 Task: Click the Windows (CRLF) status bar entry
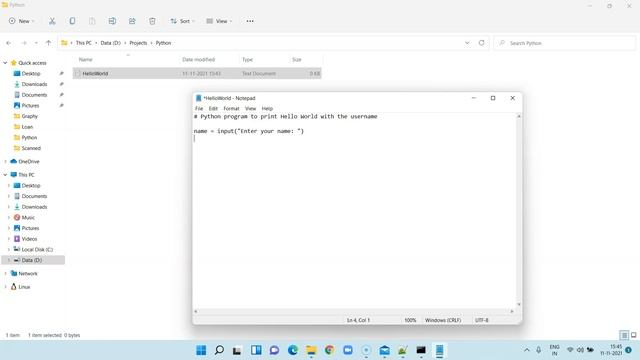(x=443, y=320)
